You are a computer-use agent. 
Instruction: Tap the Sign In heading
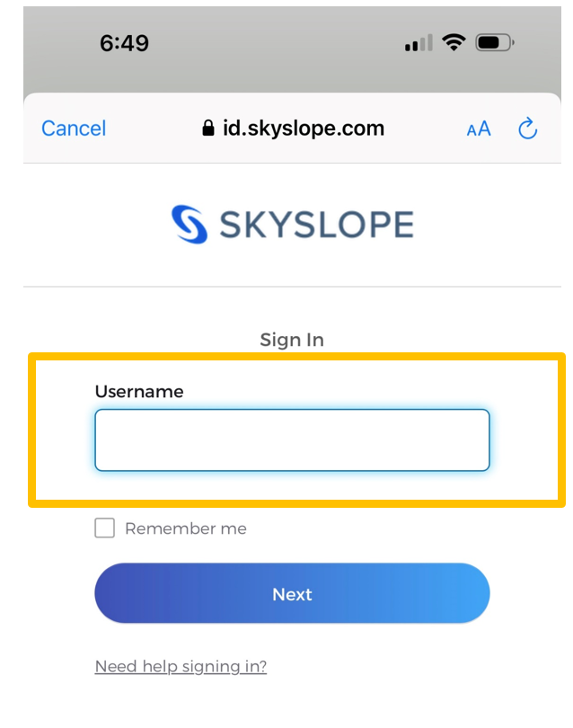click(x=292, y=340)
